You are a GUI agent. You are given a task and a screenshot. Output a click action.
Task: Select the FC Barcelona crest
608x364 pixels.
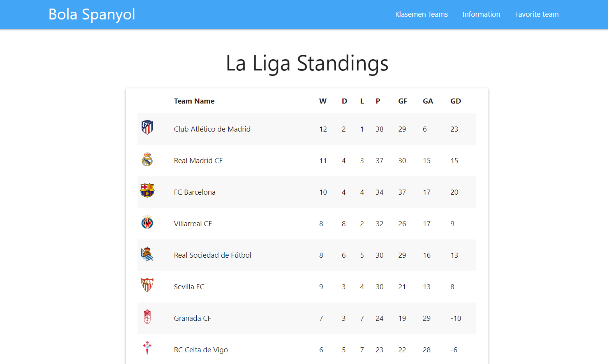(147, 191)
